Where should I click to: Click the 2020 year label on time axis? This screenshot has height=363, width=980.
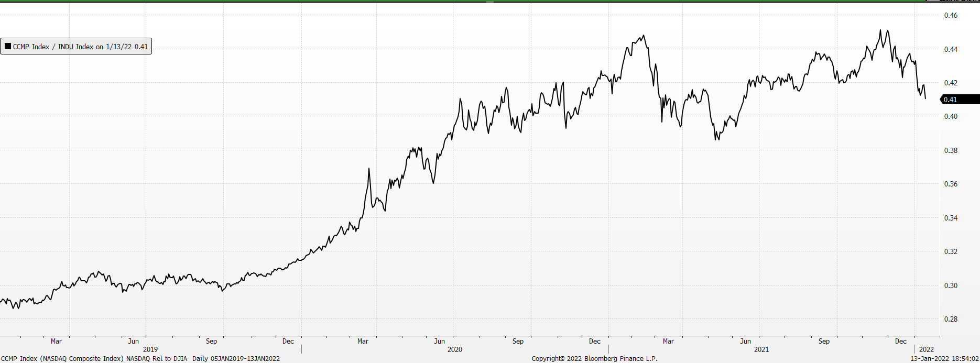pos(455,349)
